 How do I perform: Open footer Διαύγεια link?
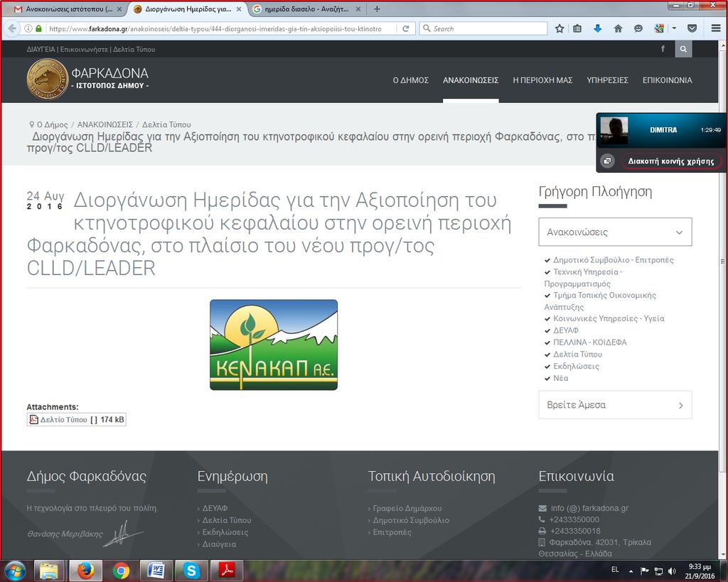(219, 544)
